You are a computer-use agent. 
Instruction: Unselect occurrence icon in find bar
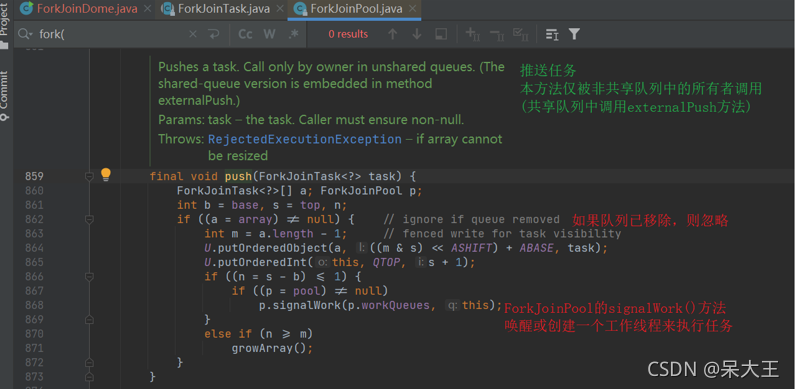(497, 34)
